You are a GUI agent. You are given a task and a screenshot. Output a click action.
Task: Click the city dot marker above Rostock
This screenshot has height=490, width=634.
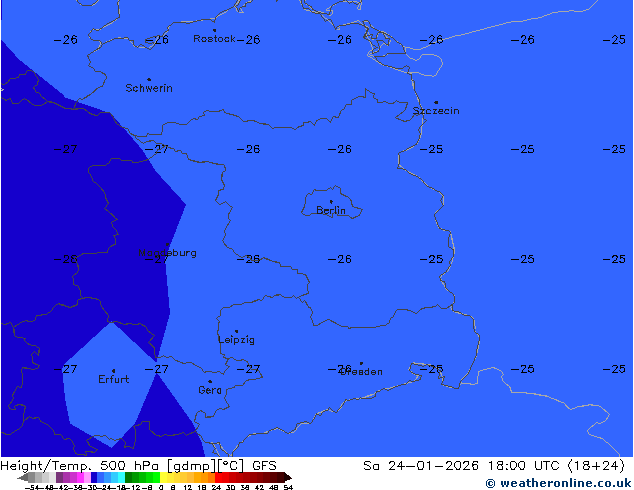214,30
